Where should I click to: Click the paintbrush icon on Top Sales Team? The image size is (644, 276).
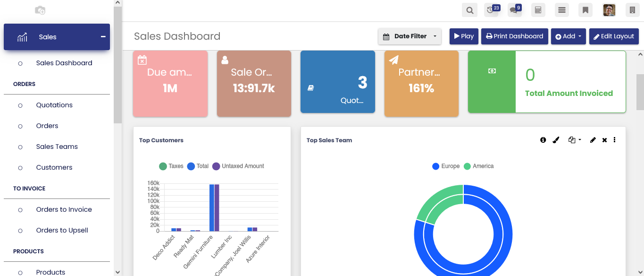pos(556,140)
